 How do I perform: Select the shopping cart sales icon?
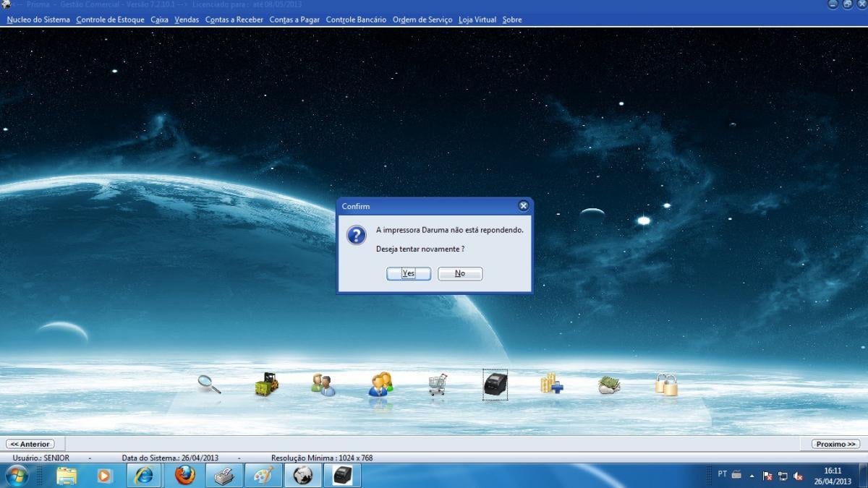coord(438,384)
